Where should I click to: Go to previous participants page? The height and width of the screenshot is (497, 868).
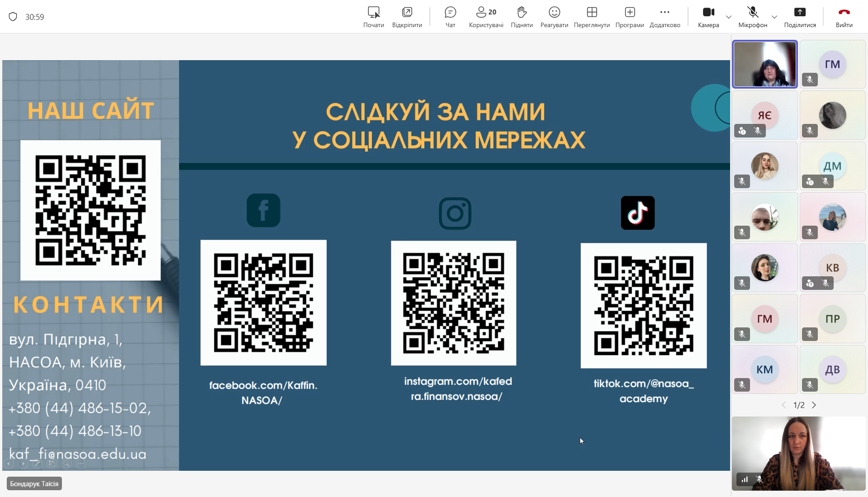[x=783, y=405]
